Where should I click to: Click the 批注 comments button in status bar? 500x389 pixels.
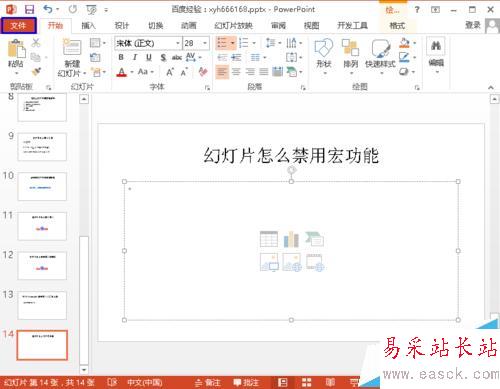tap(246, 382)
